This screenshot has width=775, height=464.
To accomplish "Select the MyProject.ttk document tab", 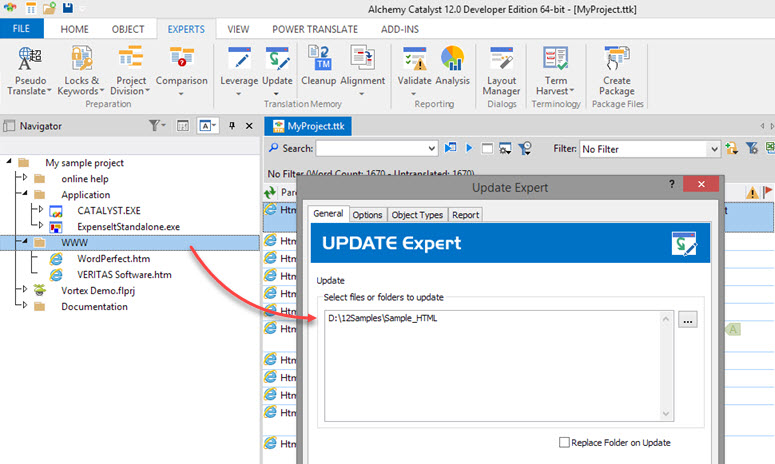I will point(308,126).
